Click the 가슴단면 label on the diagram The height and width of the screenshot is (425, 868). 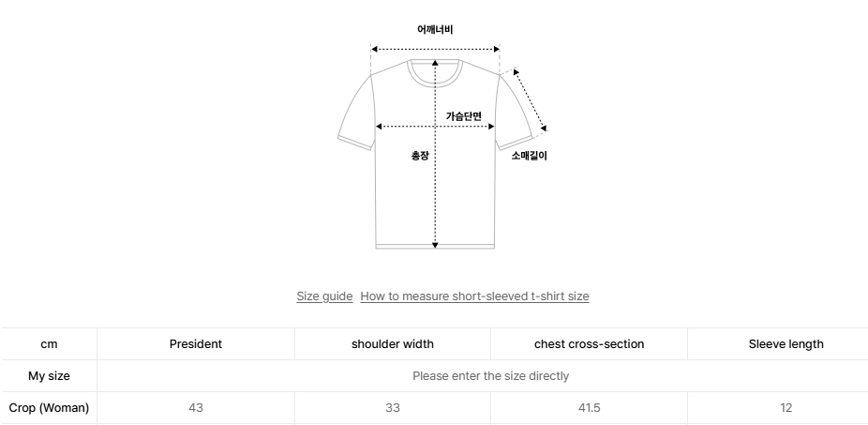pos(463,116)
